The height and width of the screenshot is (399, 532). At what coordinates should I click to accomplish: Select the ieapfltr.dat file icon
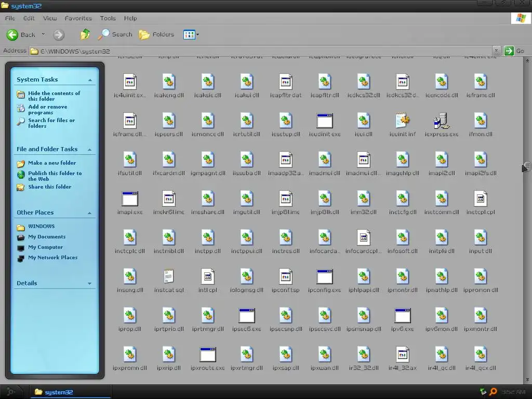coord(285,82)
